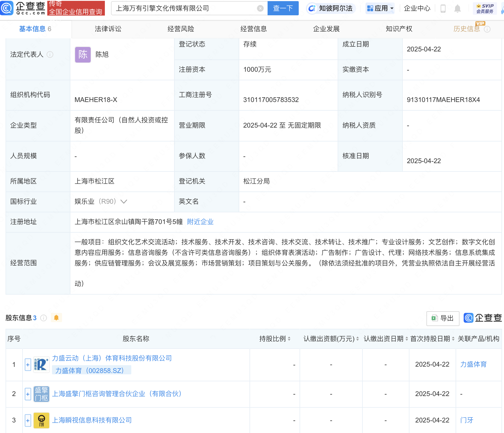
Task: Open SVIP 会员服务 badge
Action: coord(485,8)
